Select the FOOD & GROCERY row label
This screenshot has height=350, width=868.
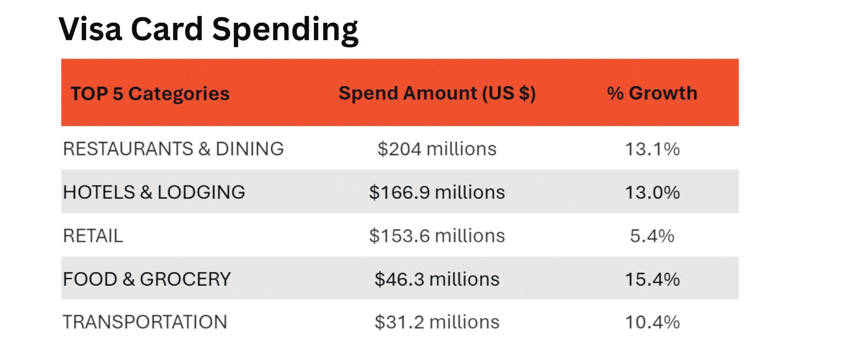coord(147,279)
